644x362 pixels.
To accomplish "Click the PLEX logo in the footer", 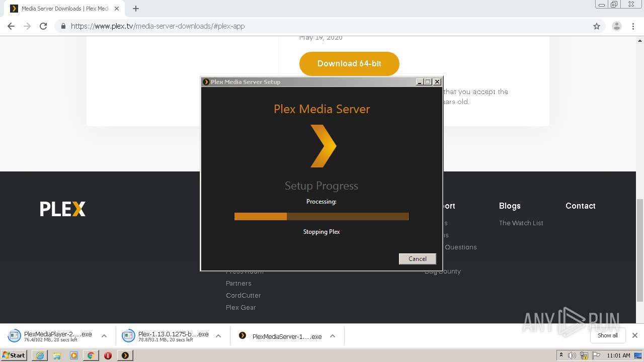I will pos(63,209).
